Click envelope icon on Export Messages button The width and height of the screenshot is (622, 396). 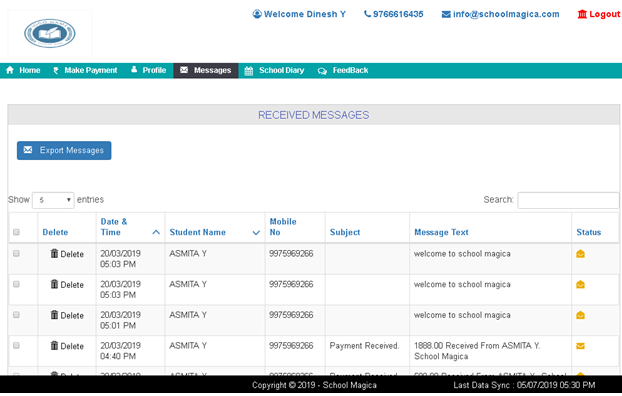(x=28, y=150)
